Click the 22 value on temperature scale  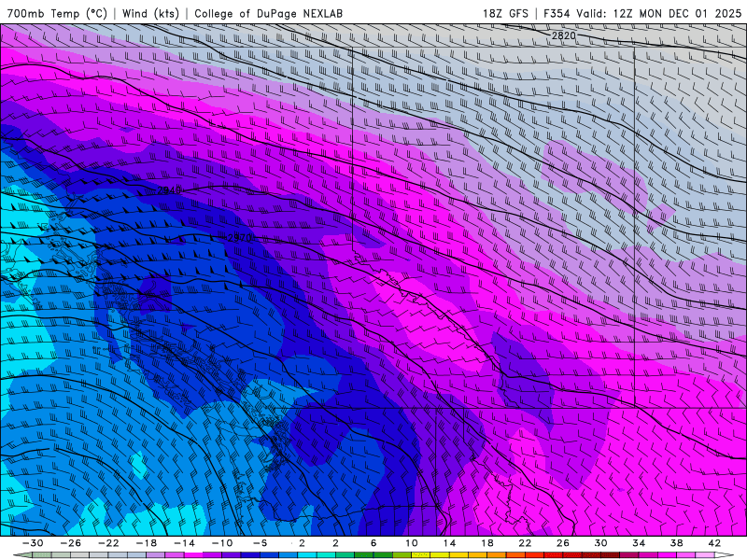525,543
